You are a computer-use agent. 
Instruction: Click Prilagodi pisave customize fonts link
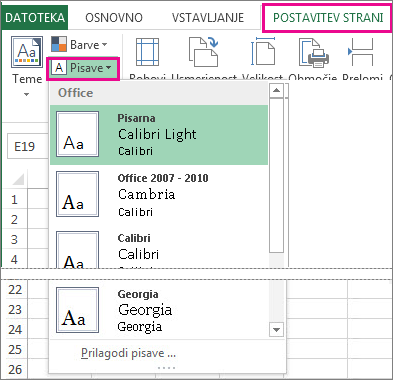(128, 353)
